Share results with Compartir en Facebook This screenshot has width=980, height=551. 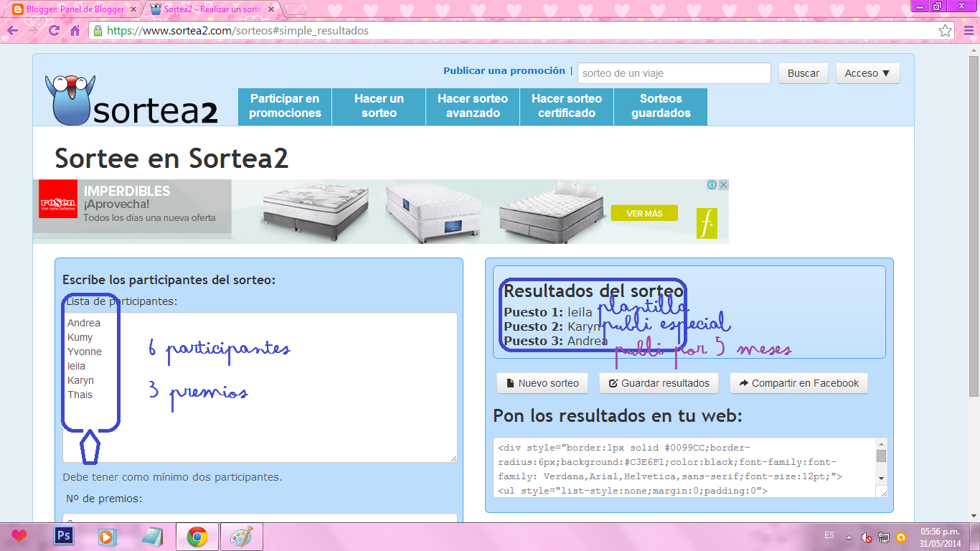pos(798,383)
